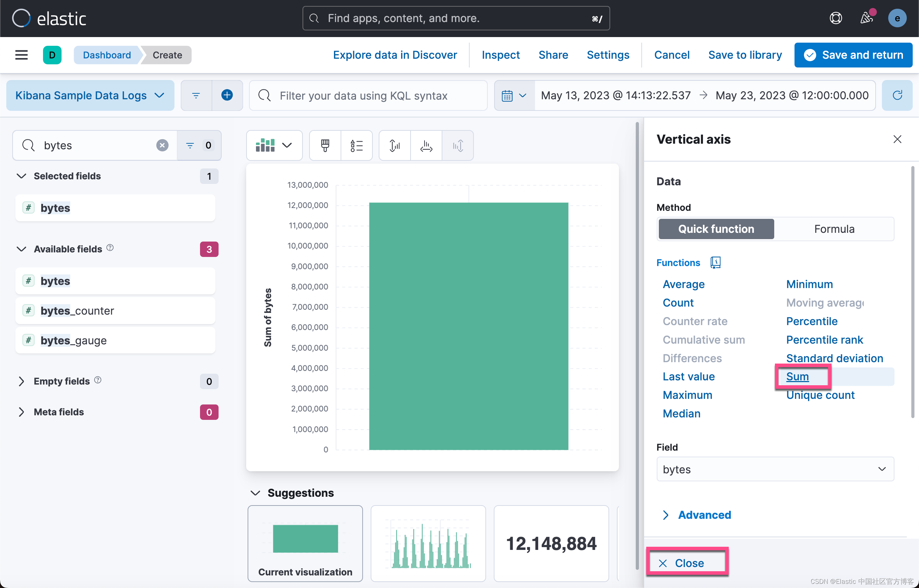Click the green D space avatar
Screen dimensions: 919x588
tap(52, 55)
